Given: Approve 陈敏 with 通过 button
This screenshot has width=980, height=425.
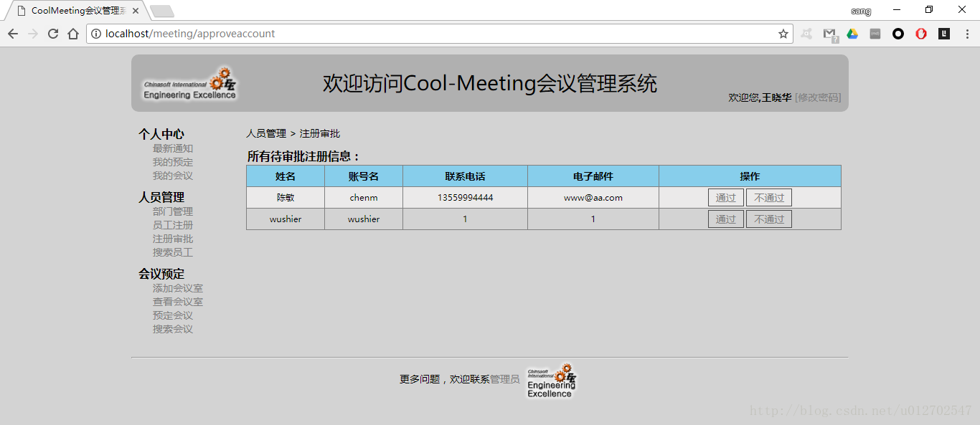Looking at the screenshot, I should click(726, 198).
